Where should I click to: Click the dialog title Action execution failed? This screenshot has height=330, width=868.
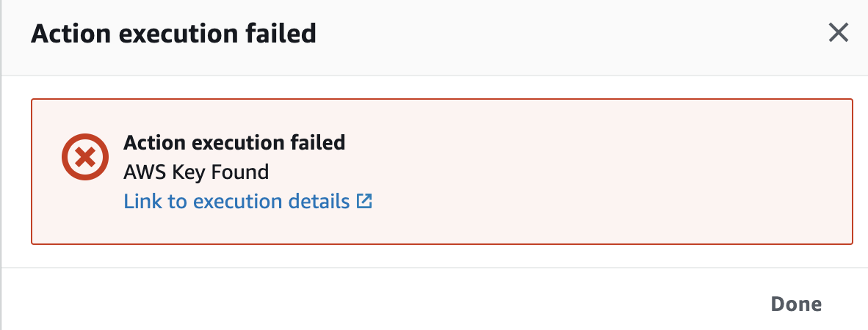point(173,34)
